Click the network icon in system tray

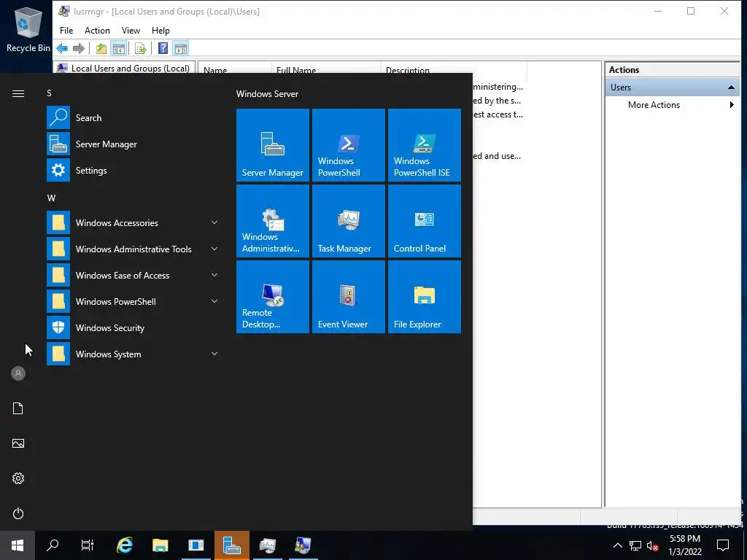tap(635, 545)
